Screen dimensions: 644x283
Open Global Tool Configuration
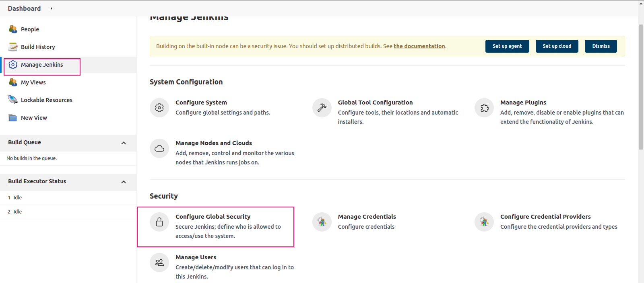[x=375, y=103]
